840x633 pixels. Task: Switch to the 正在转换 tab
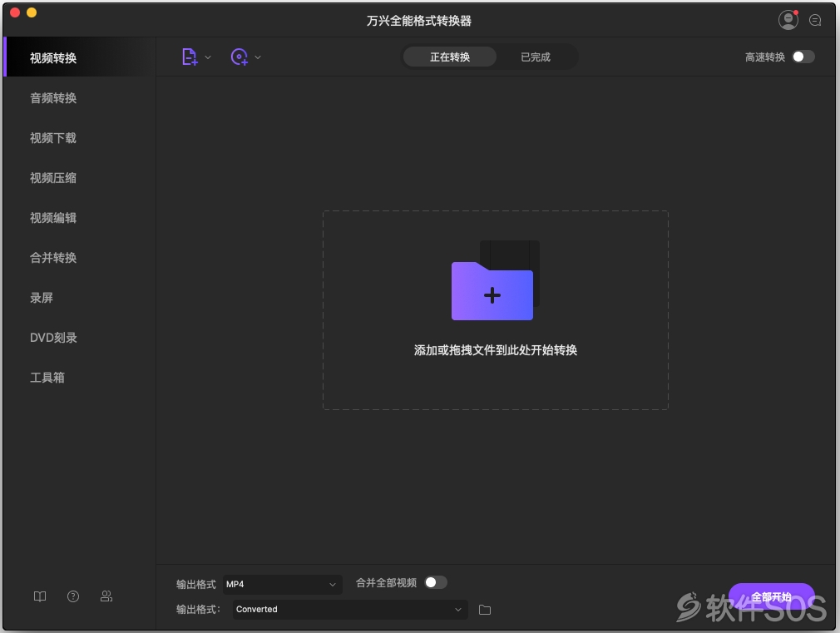point(450,57)
